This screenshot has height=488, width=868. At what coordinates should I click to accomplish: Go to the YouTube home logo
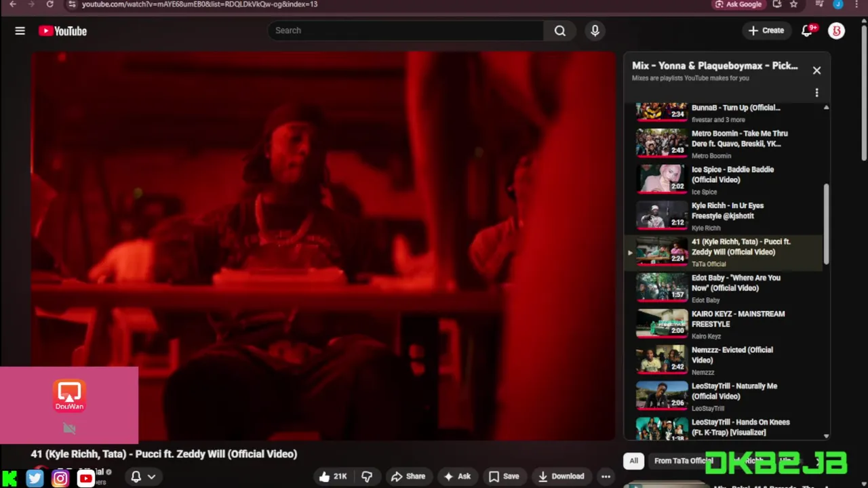(62, 30)
